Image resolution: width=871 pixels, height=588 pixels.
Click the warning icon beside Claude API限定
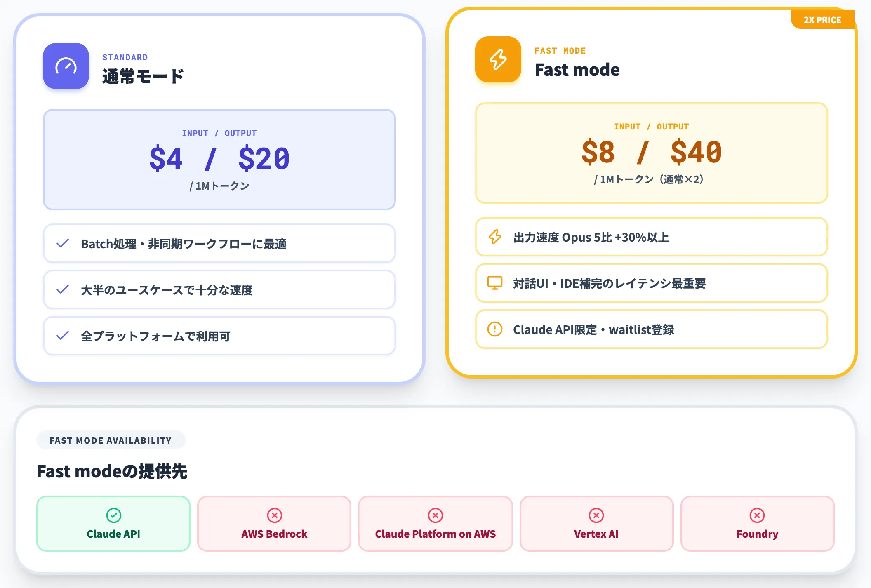pyautogui.click(x=495, y=329)
